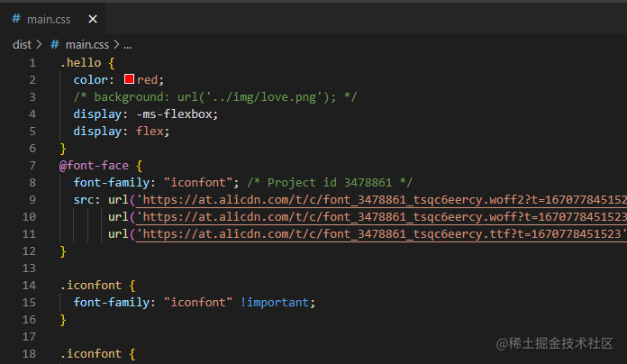Select the main.css editor tab
This screenshot has width=627, height=364.
click(53, 19)
